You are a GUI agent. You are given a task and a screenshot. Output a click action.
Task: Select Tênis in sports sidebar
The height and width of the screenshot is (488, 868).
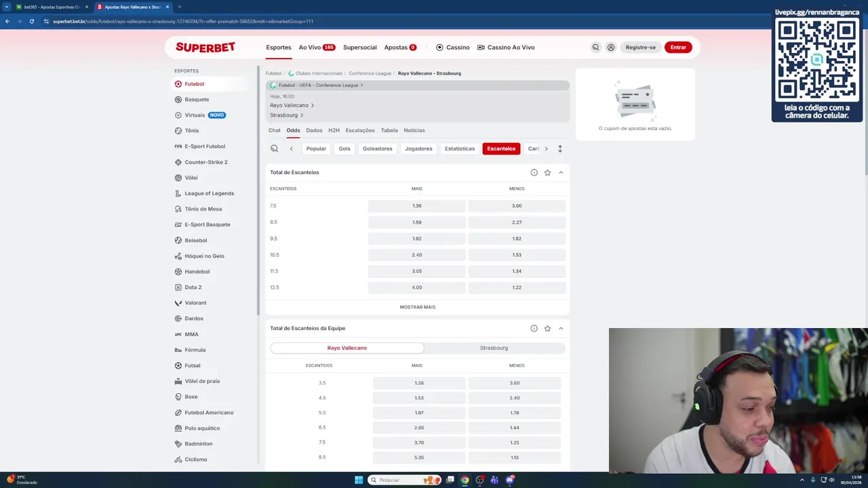(x=192, y=131)
